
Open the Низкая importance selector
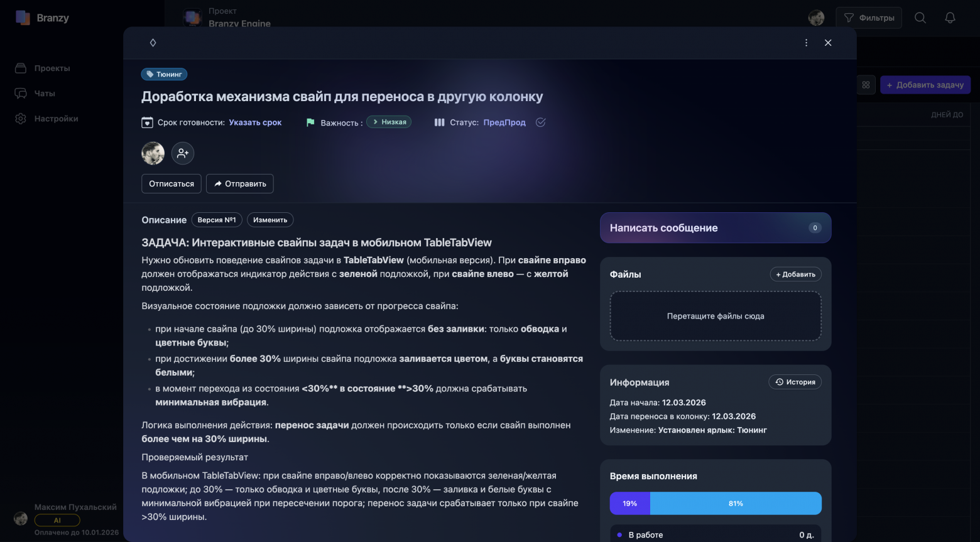coord(388,122)
